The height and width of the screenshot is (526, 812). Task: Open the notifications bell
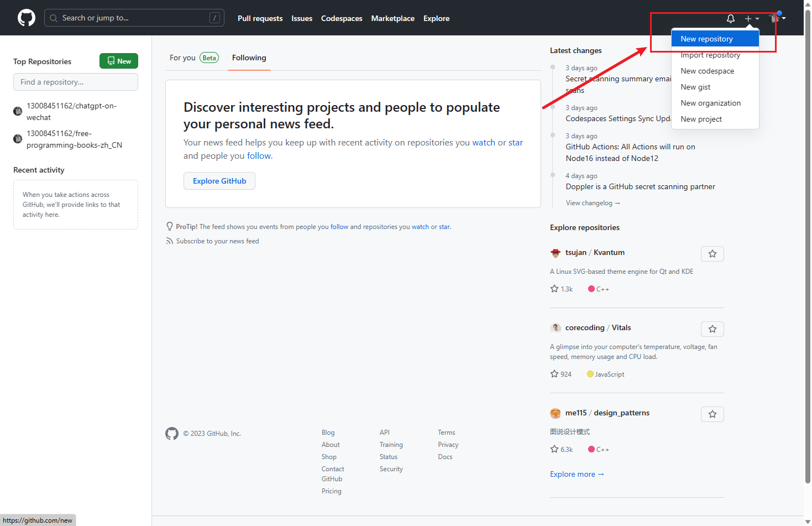[x=731, y=18]
